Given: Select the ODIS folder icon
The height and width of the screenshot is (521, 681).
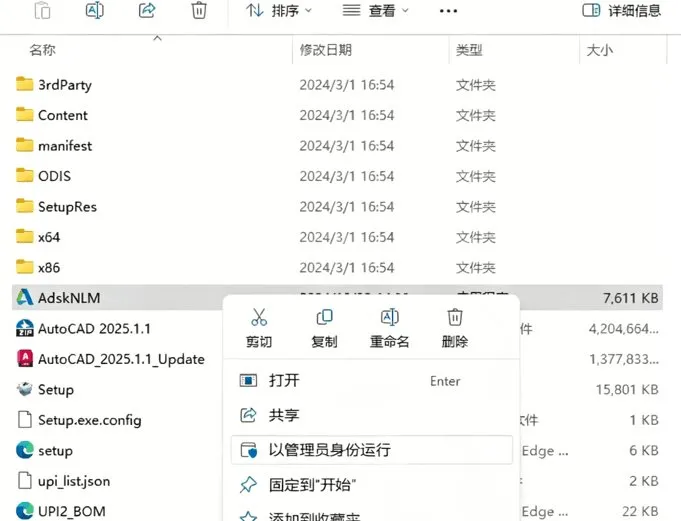Looking at the screenshot, I should coord(24,175).
